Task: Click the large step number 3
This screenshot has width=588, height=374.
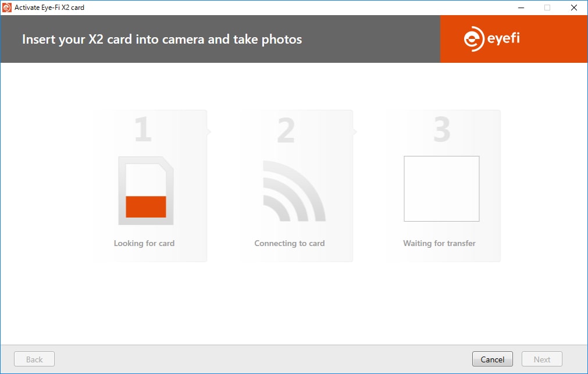Action: pyautogui.click(x=441, y=130)
